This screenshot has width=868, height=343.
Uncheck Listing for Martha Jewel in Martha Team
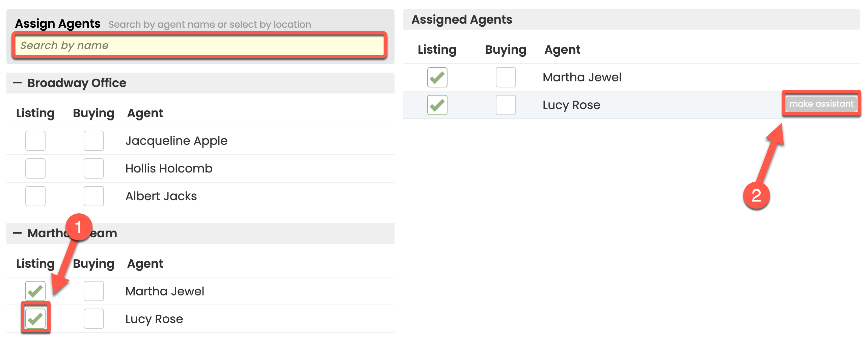[35, 291]
